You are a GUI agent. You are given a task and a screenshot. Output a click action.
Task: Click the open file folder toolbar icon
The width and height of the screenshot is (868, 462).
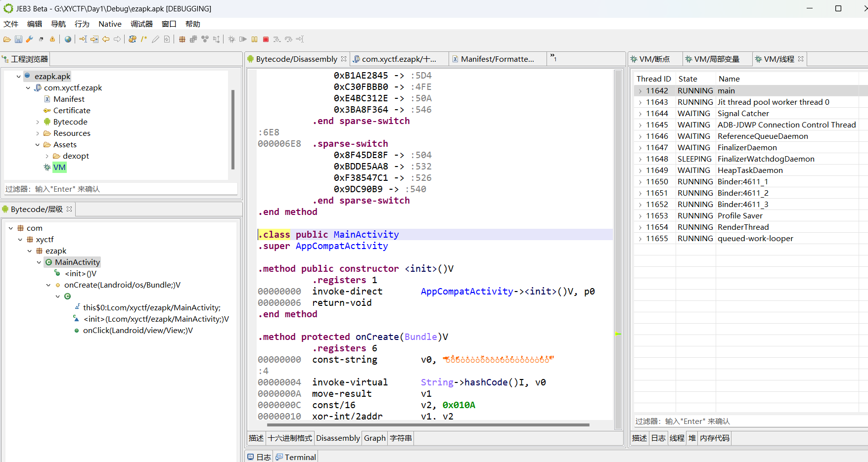click(7, 39)
